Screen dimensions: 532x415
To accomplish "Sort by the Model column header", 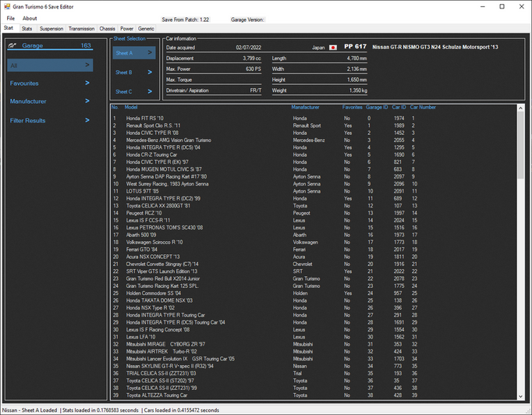I will pos(131,107).
